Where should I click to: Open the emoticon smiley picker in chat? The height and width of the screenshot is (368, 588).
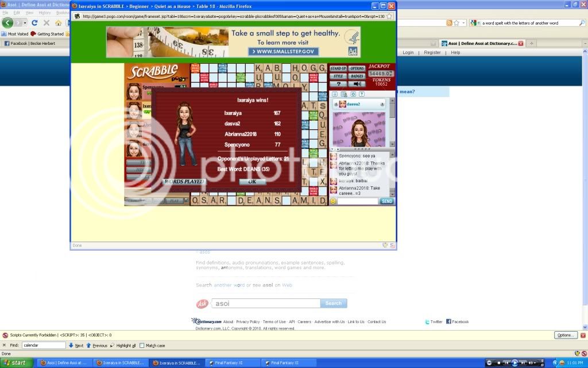click(333, 201)
